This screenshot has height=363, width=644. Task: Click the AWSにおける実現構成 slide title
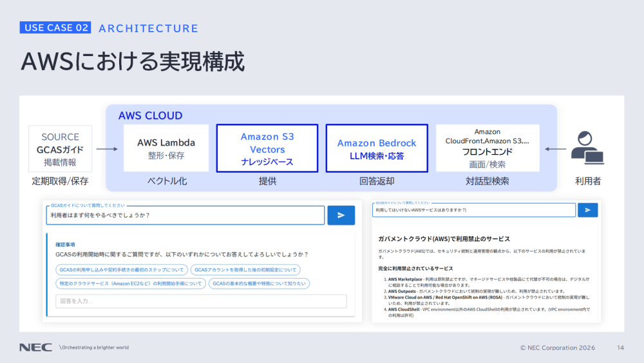click(133, 62)
